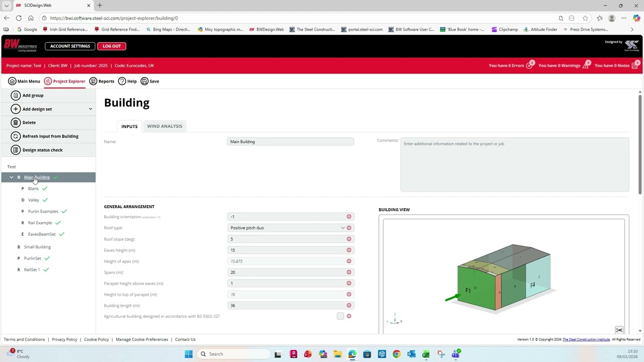644x362 pixels.
Task: Select the PurlinSet tree item
Action: [x=33, y=258]
